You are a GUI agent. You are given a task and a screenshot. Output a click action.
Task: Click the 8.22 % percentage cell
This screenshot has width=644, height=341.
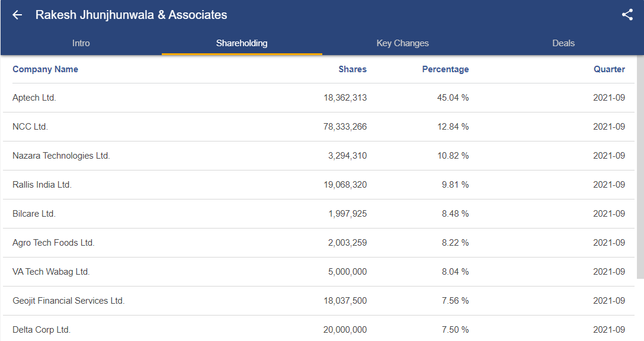tap(455, 243)
